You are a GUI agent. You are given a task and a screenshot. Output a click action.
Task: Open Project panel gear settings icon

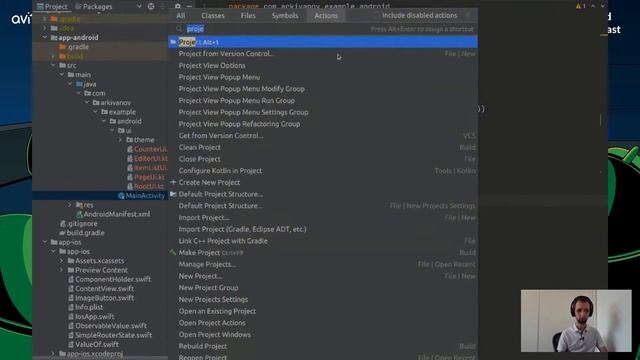click(x=178, y=6)
